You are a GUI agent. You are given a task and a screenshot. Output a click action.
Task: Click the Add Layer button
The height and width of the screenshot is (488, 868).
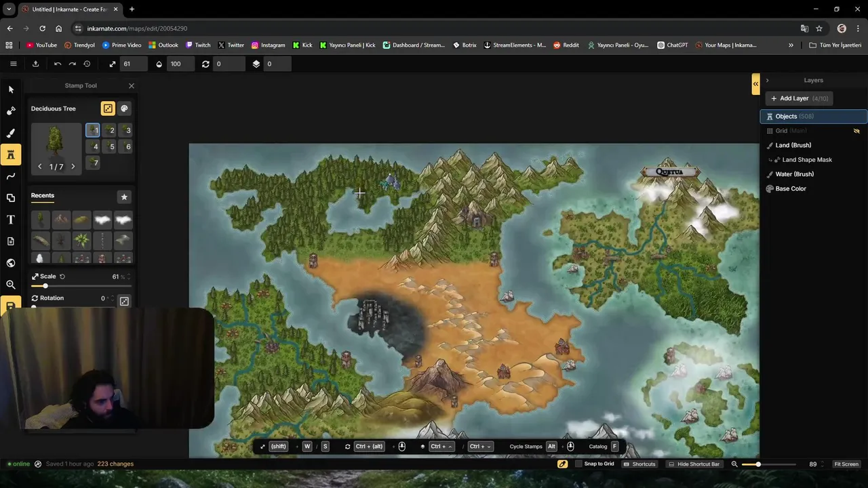(800, 98)
